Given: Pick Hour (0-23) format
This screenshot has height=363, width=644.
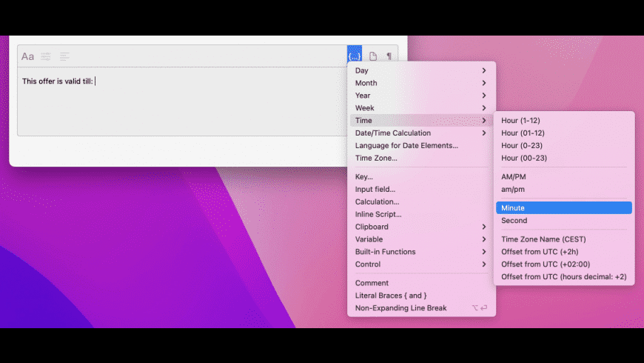Looking at the screenshot, I should point(564,145).
